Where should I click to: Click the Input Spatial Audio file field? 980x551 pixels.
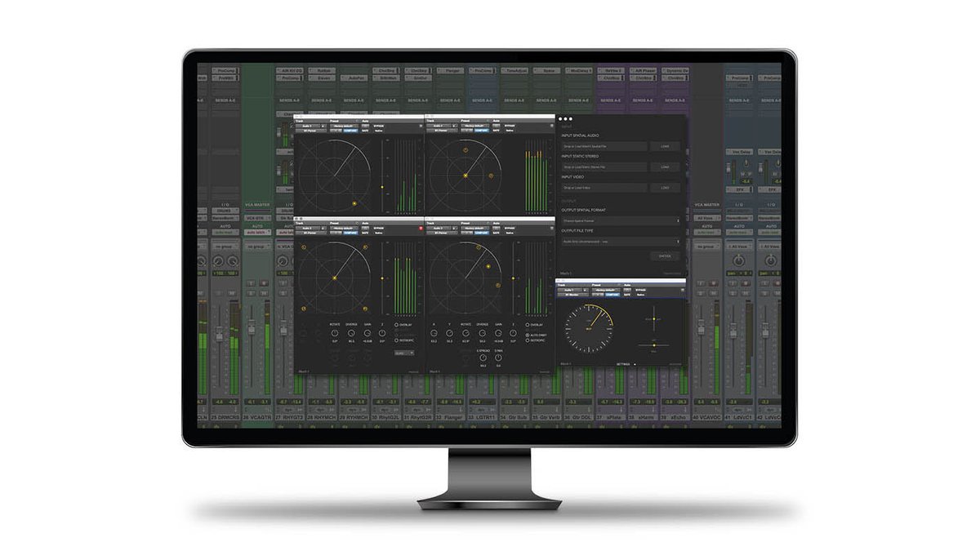coord(605,146)
